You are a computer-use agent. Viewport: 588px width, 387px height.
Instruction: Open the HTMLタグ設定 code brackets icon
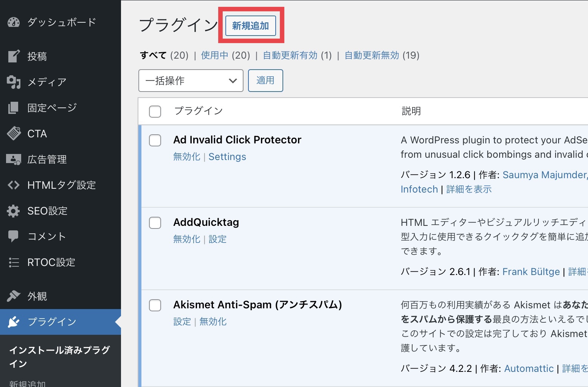(x=14, y=185)
